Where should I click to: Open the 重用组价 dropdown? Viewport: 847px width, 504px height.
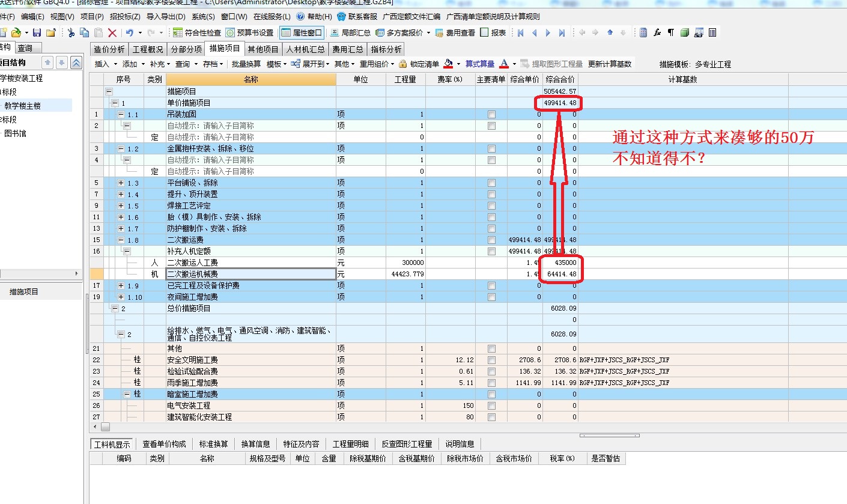point(377,64)
